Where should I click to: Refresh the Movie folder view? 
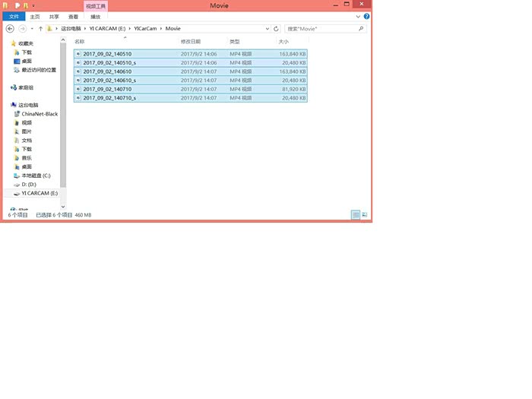tap(277, 29)
